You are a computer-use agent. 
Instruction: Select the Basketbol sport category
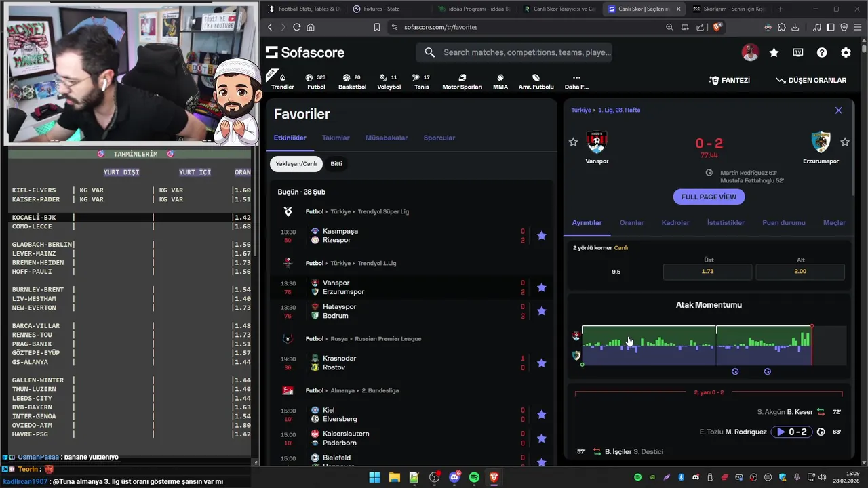pyautogui.click(x=352, y=81)
